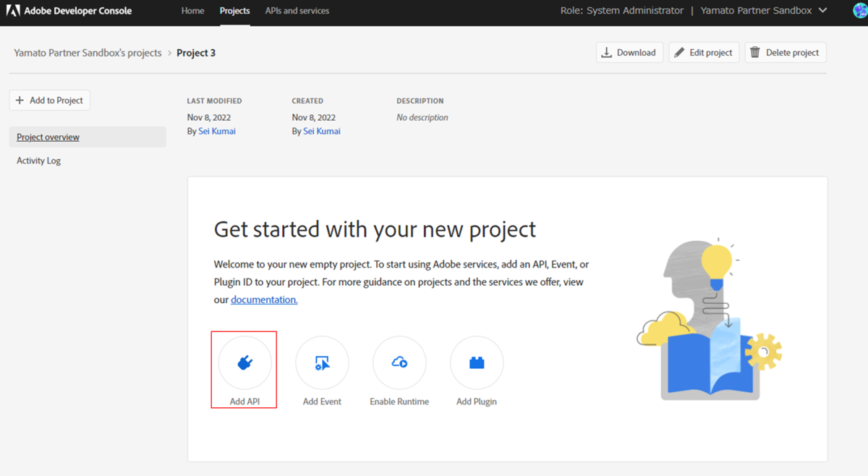Click the Add Event icon

pos(322,363)
